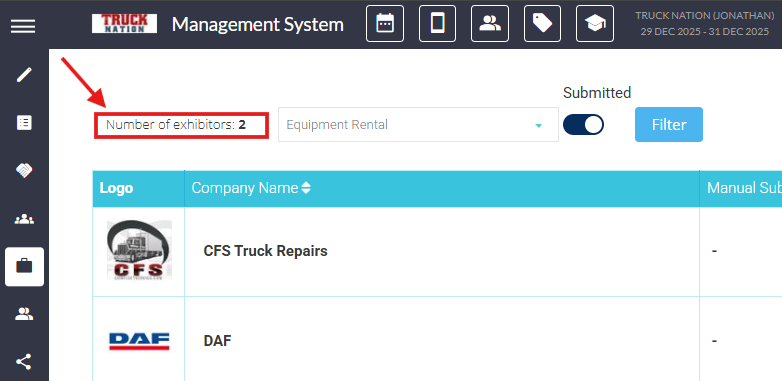The width and height of the screenshot is (782, 381).
Task: Toggle the Submitted switch off
Action: 584,125
